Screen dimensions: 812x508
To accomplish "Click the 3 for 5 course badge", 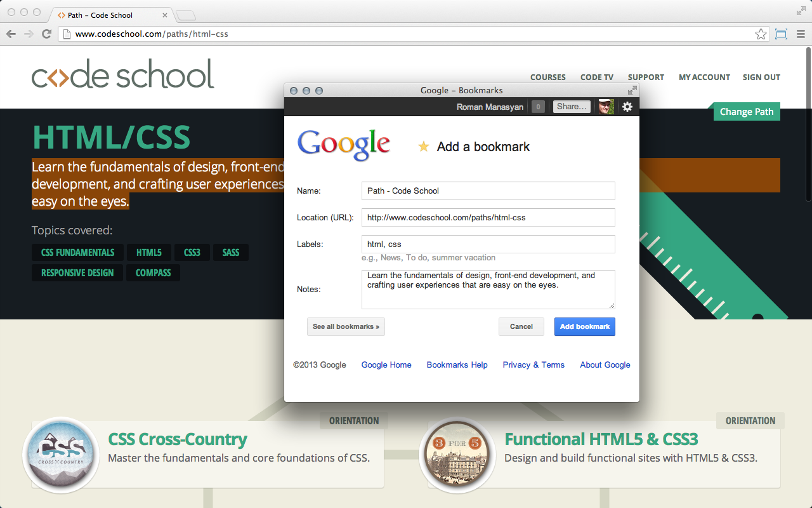I will 457,455.
